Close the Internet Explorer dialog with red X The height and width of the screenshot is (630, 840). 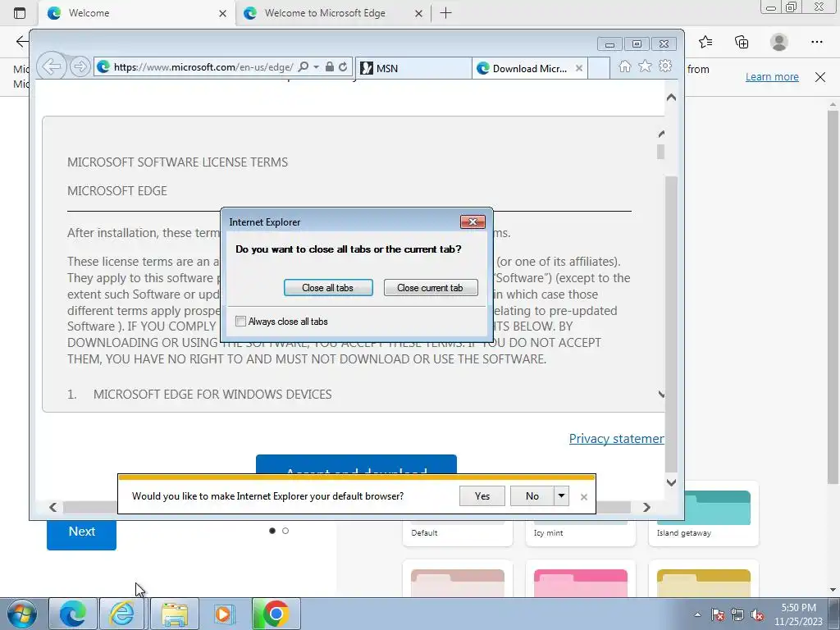472,221
